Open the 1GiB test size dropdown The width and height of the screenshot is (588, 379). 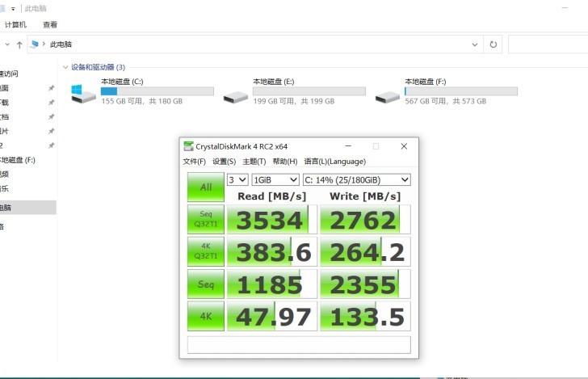click(275, 179)
